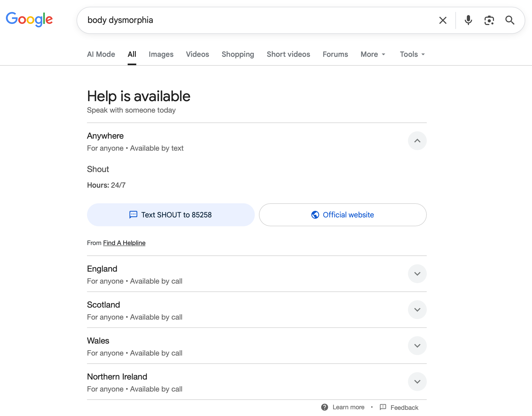Expand the Northern Ireland helpline section
The height and width of the screenshot is (416, 532).
tap(417, 381)
